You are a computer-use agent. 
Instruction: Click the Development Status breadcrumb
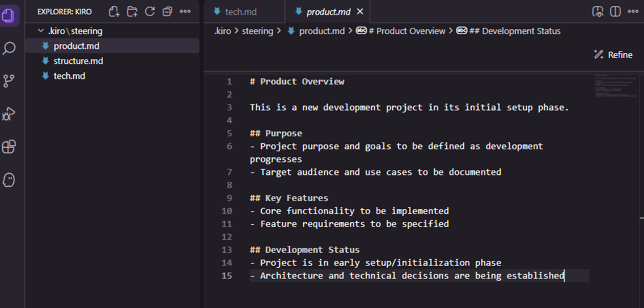pos(514,31)
